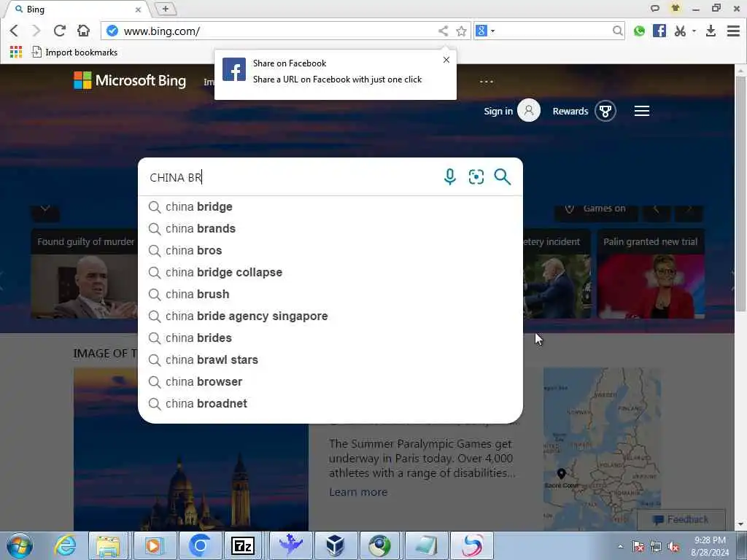Open the Bing hamburger settings menu
This screenshot has width=747, height=560.
[641, 111]
